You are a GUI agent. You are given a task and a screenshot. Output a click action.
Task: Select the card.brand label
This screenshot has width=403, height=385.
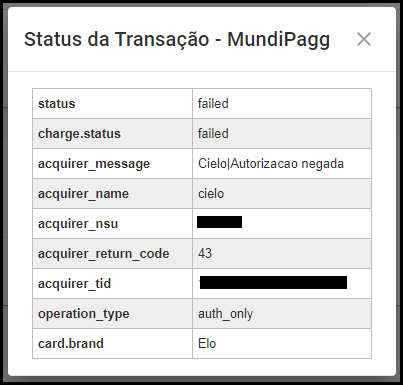tap(71, 344)
